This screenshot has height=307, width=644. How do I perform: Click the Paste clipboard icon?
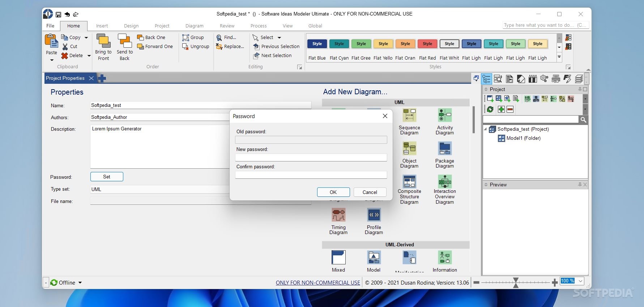pyautogui.click(x=51, y=41)
